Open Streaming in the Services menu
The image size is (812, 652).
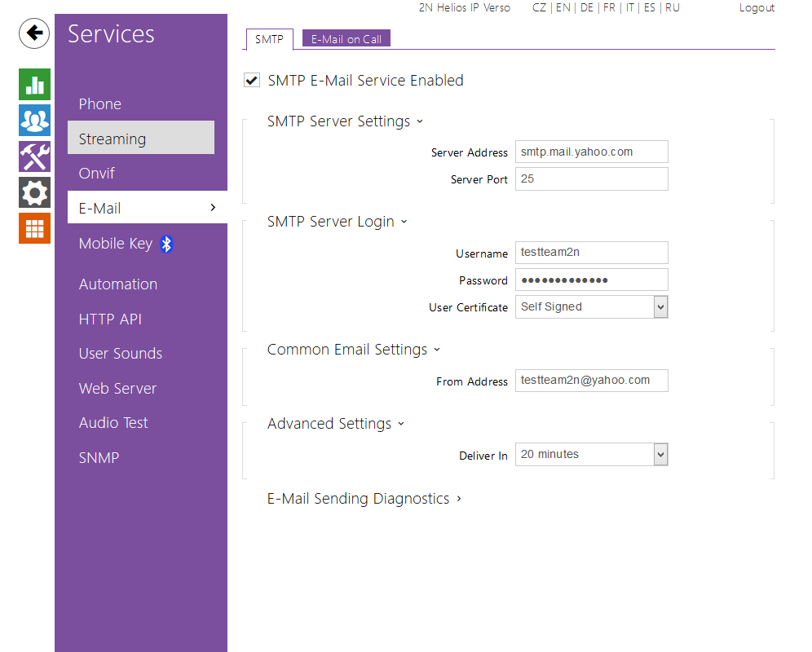tap(140, 139)
